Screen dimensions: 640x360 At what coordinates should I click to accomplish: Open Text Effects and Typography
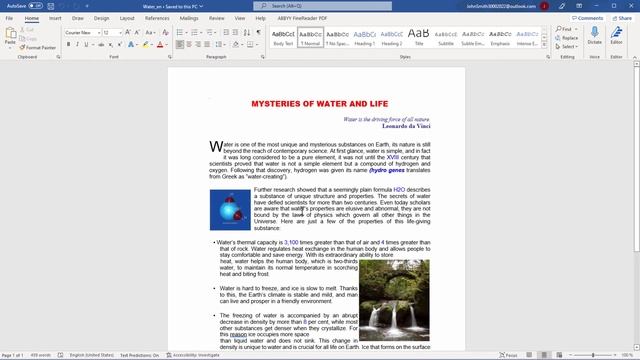click(131, 44)
